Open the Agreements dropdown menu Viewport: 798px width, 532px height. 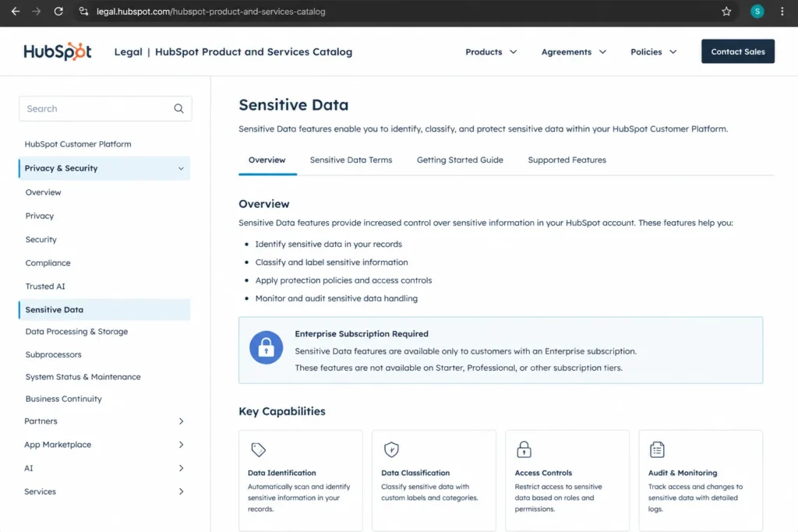(574, 52)
